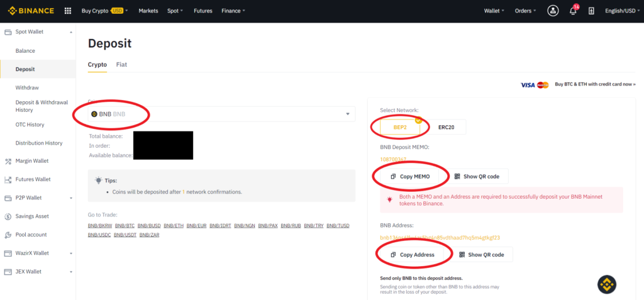Click the QR icon next to Copy Address
Image resolution: width=644 pixels, height=300 pixels.
tap(462, 255)
